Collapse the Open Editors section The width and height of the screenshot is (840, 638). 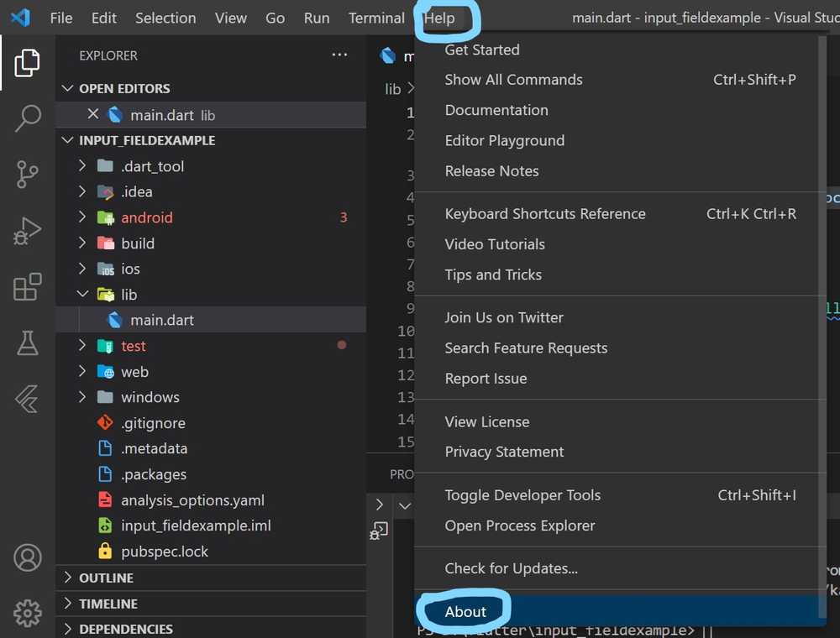(x=67, y=88)
